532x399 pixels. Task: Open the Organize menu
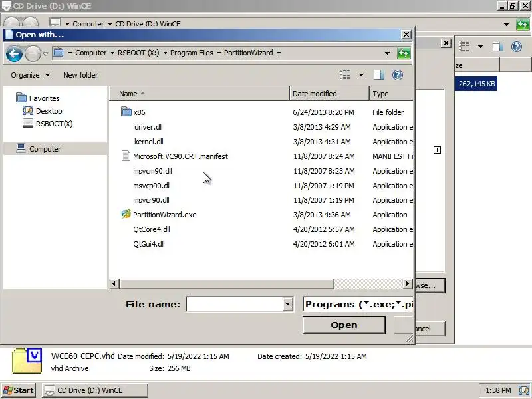(x=30, y=75)
